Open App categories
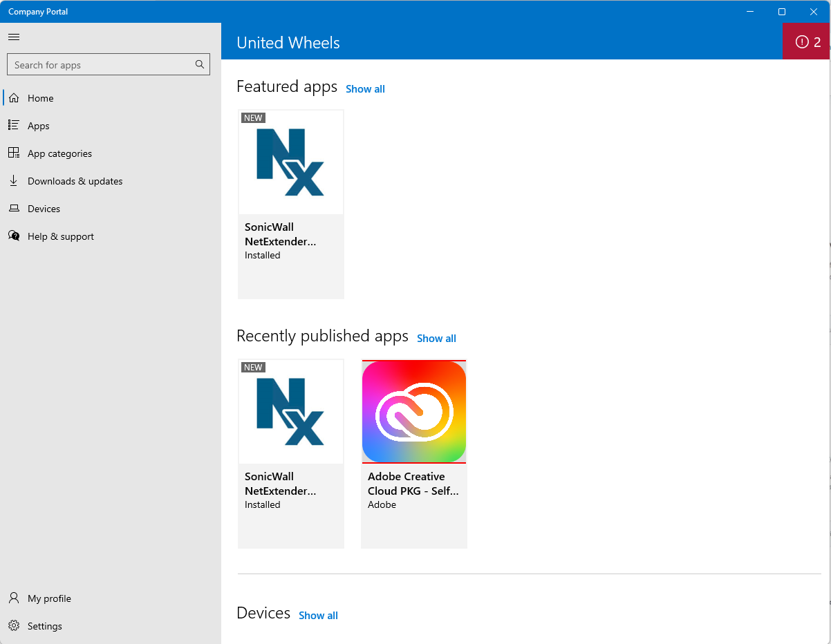Image resolution: width=831 pixels, height=644 pixels. tap(111, 153)
